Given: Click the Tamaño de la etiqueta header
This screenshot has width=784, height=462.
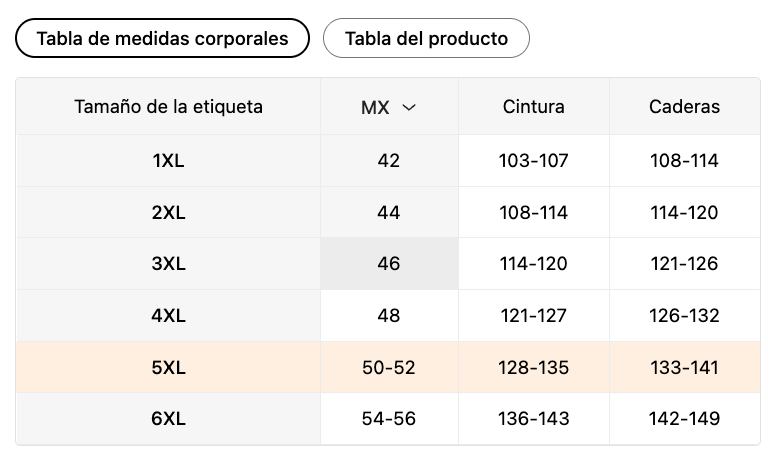Looking at the screenshot, I should click(x=168, y=107).
